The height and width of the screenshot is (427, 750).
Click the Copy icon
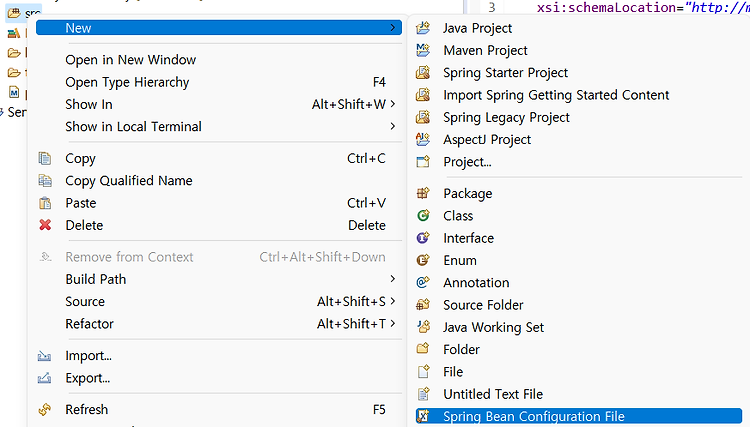(x=44, y=158)
